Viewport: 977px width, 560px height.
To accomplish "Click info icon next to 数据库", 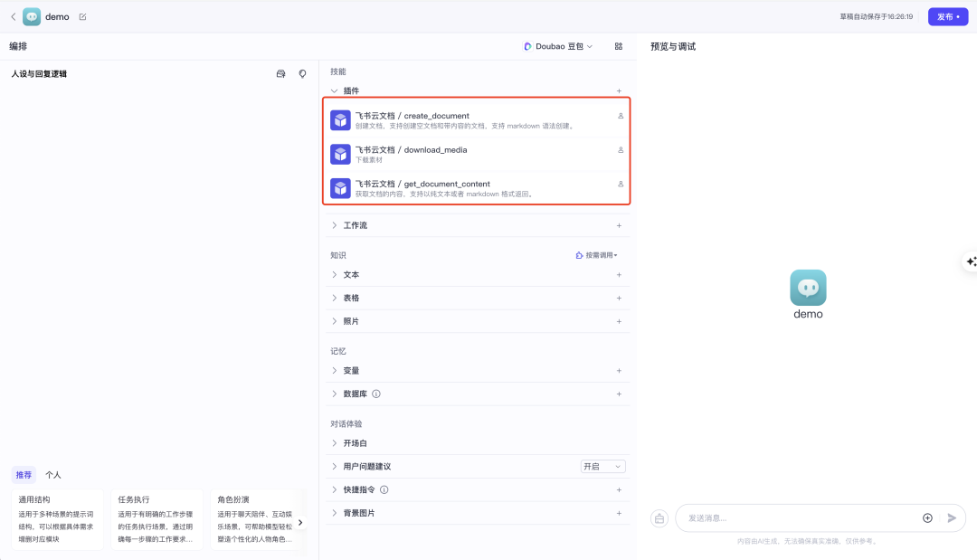I will click(376, 394).
